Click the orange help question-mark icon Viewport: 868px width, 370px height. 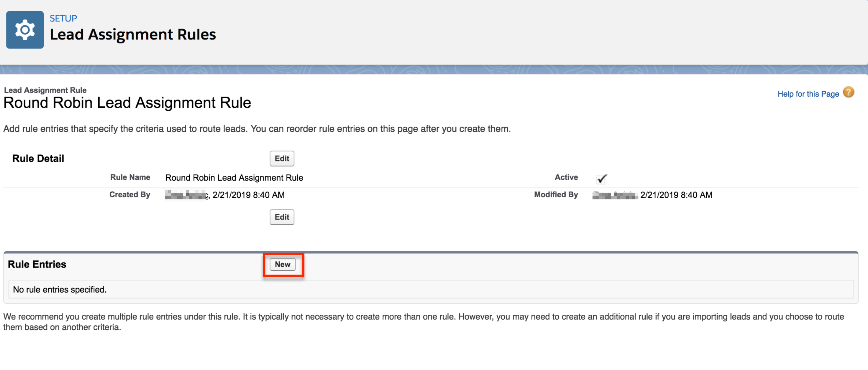(x=849, y=92)
